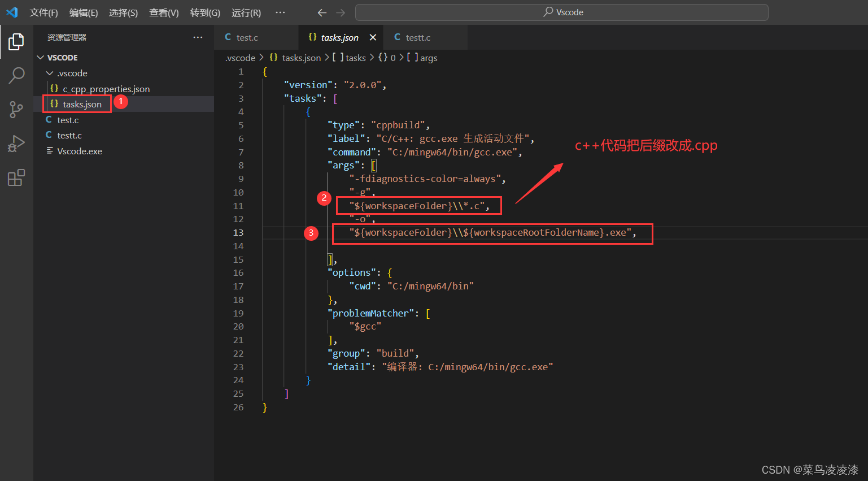This screenshot has height=481, width=868.
Task: Open the 编辑(E) menu
Action: pos(84,12)
